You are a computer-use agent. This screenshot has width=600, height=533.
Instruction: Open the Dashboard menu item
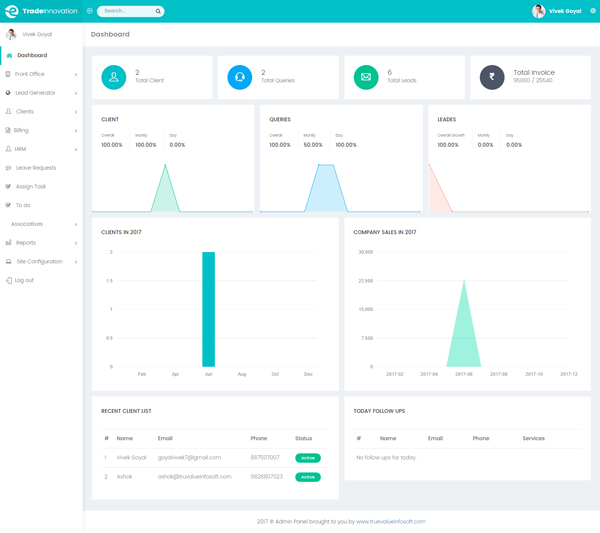click(41, 55)
